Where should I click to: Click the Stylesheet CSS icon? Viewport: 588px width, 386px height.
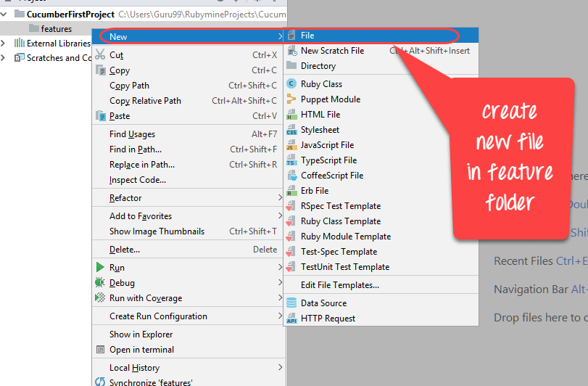(291, 130)
